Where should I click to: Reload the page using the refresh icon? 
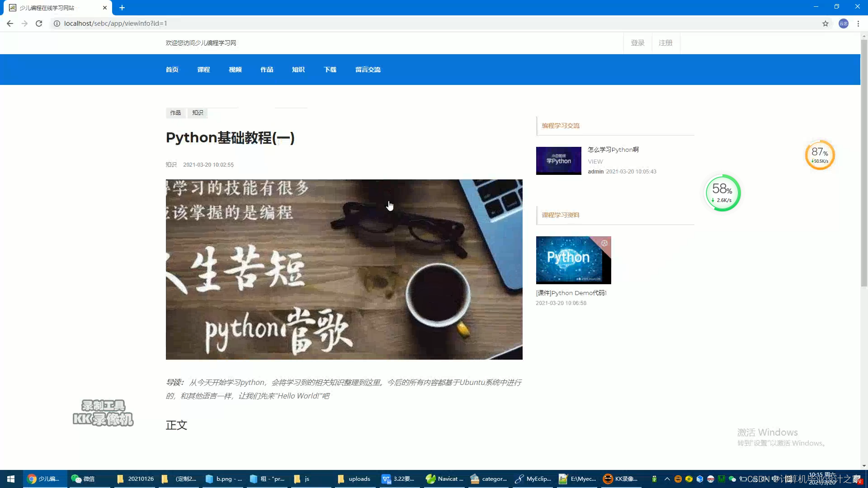(x=39, y=23)
